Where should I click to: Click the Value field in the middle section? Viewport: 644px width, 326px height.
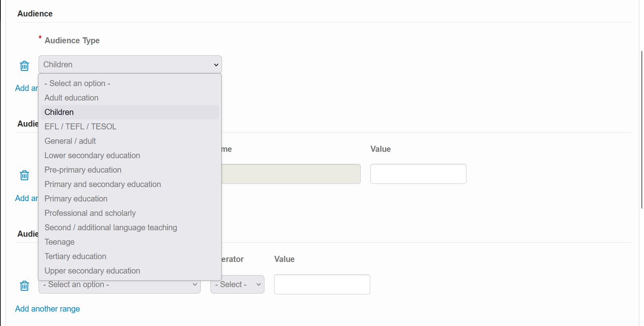pos(418,174)
